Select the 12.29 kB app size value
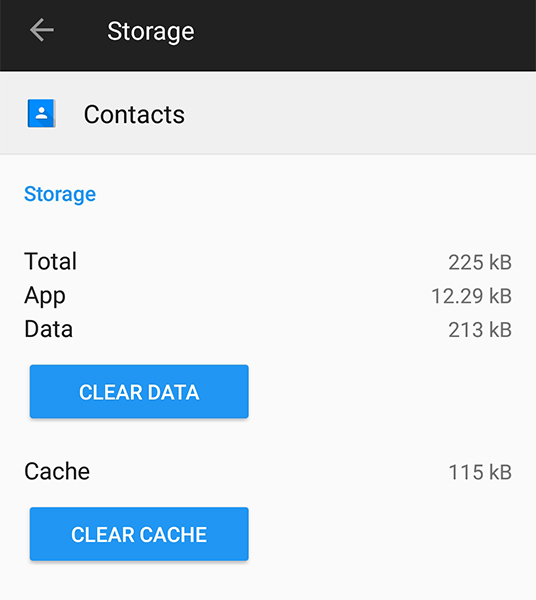 click(x=471, y=296)
